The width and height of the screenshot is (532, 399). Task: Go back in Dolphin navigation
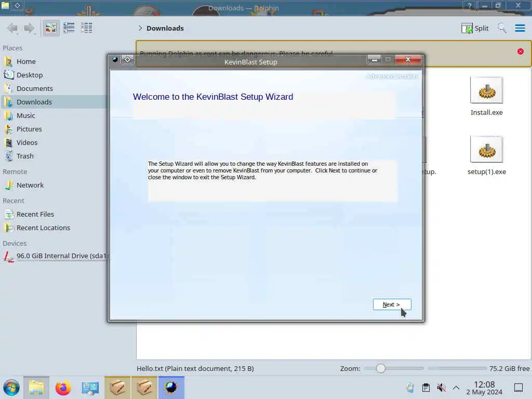(12, 28)
